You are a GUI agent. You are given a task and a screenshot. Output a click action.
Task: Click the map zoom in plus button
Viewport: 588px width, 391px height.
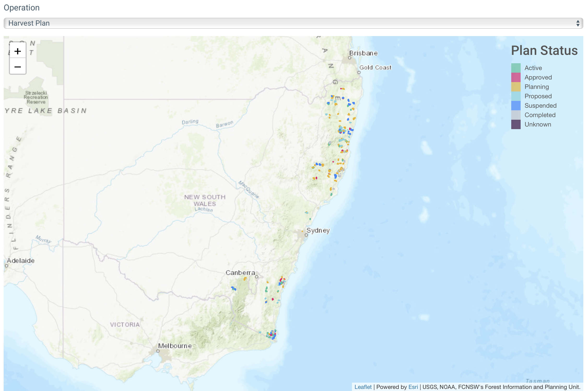(x=17, y=51)
